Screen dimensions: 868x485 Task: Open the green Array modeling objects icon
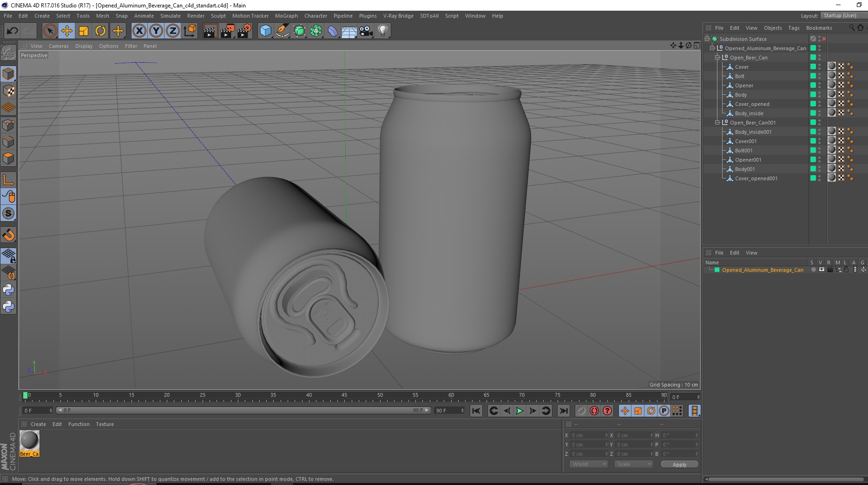(x=316, y=31)
